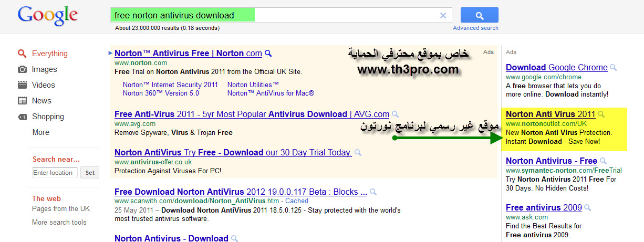The image size is (644, 242).
Task: Click www.ask.com URL text
Action: 527,217
